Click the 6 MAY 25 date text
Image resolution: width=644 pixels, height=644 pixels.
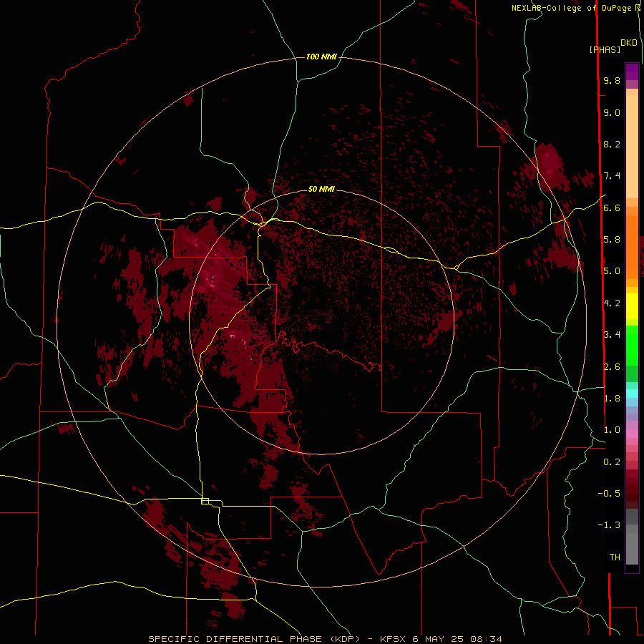[438, 639]
